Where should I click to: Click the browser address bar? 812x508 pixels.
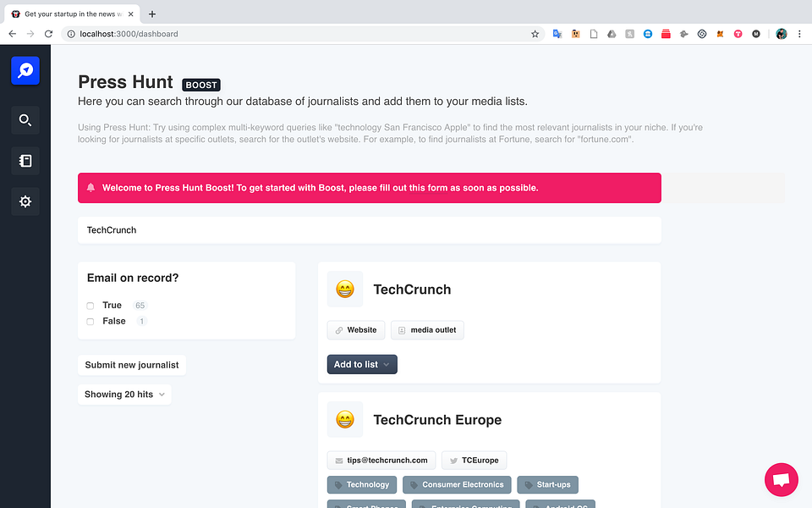[x=303, y=34]
